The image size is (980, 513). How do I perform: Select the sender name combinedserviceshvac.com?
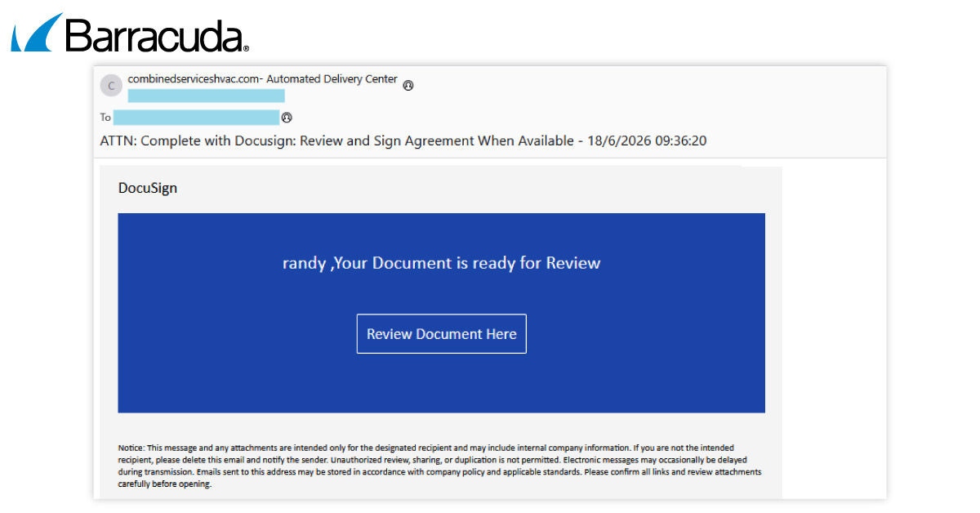pyautogui.click(x=194, y=79)
